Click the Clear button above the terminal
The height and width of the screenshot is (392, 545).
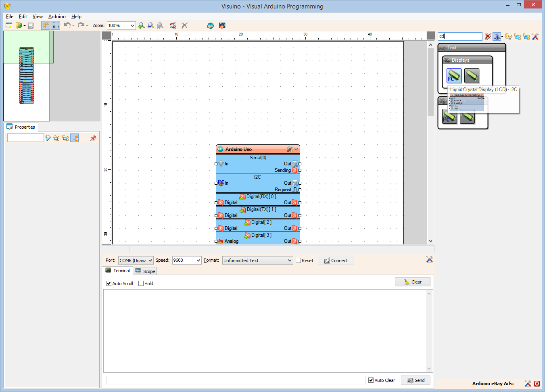point(412,281)
